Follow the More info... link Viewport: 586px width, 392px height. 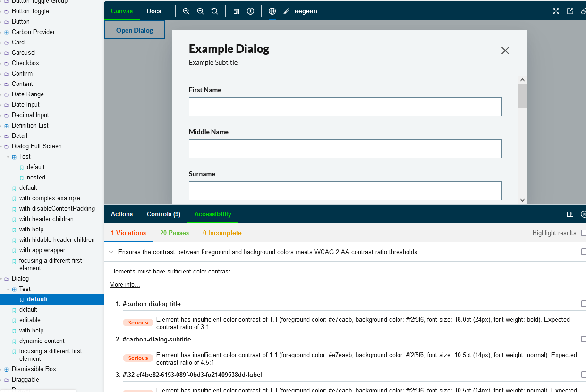pyautogui.click(x=125, y=284)
